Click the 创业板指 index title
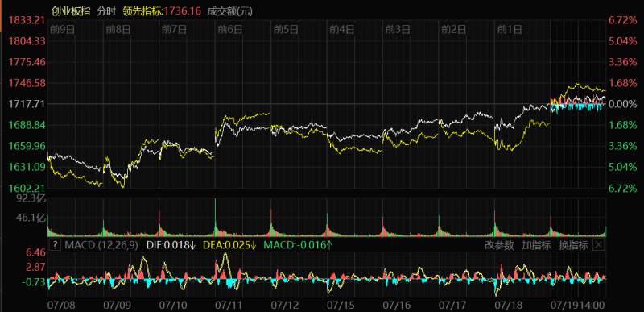This screenshot has height=312, width=644. coord(71,11)
